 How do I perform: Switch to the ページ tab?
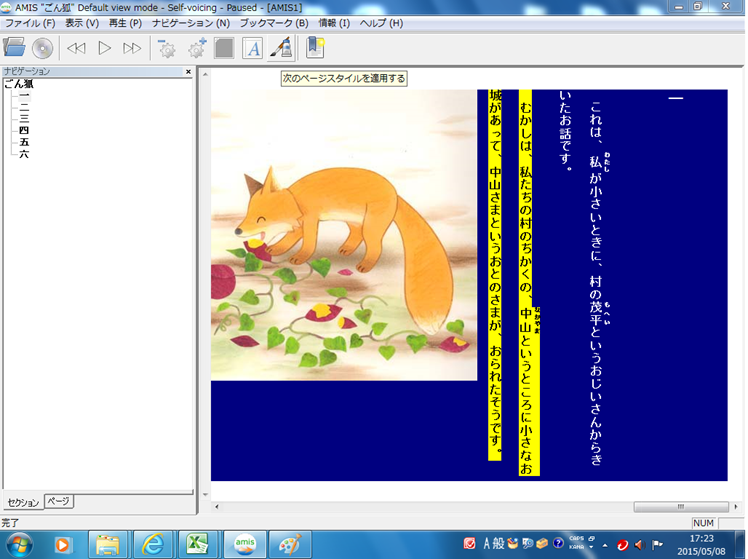(x=59, y=501)
